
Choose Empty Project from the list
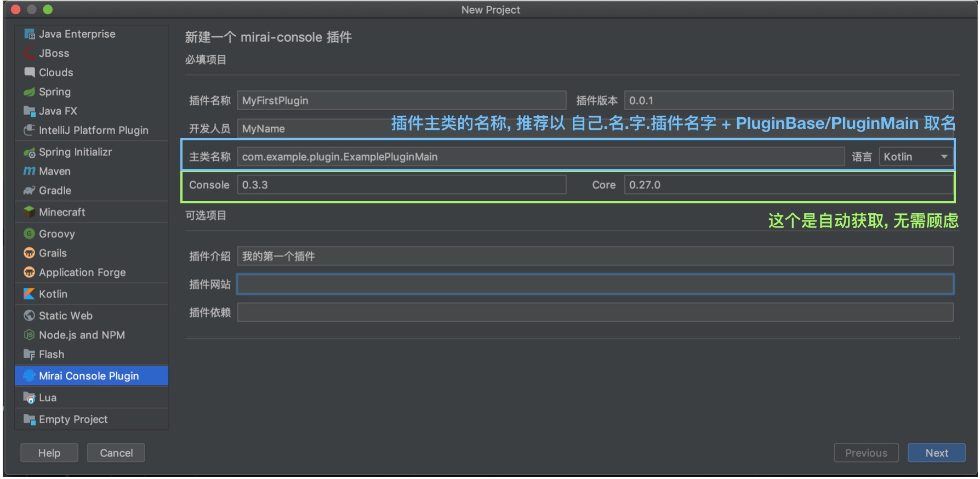(73, 419)
